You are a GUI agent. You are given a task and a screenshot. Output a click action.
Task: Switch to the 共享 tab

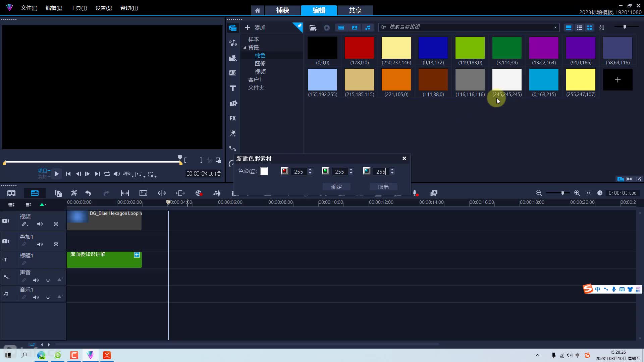click(355, 10)
